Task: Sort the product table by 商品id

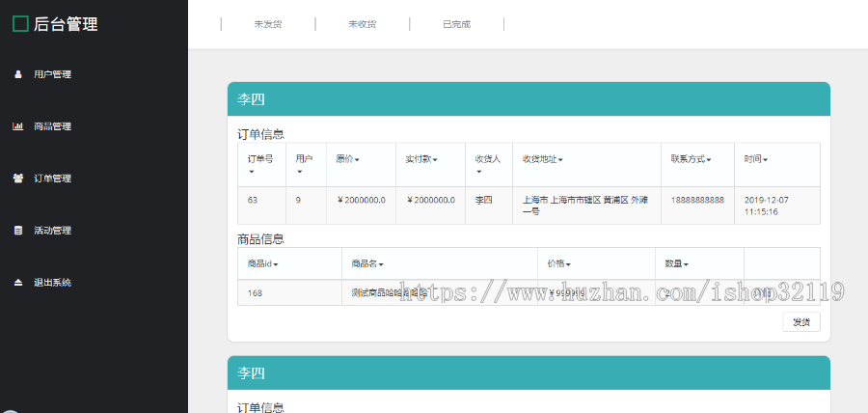Action: [x=263, y=263]
